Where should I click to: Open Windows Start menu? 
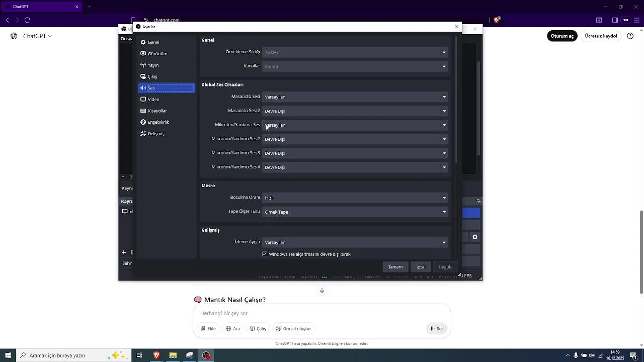pyautogui.click(x=8, y=355)
